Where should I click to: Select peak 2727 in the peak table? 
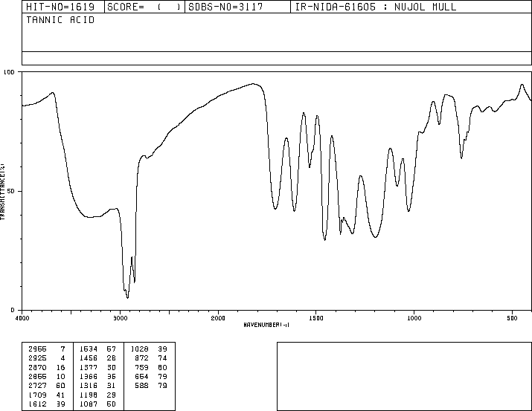(x=38, y=386)
